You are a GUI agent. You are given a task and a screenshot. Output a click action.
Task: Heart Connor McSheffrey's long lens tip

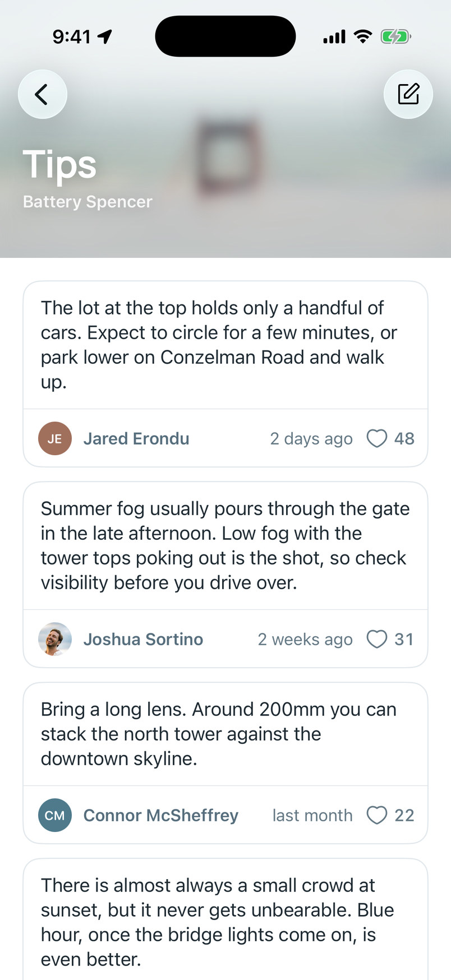click(x=377, y=815)
